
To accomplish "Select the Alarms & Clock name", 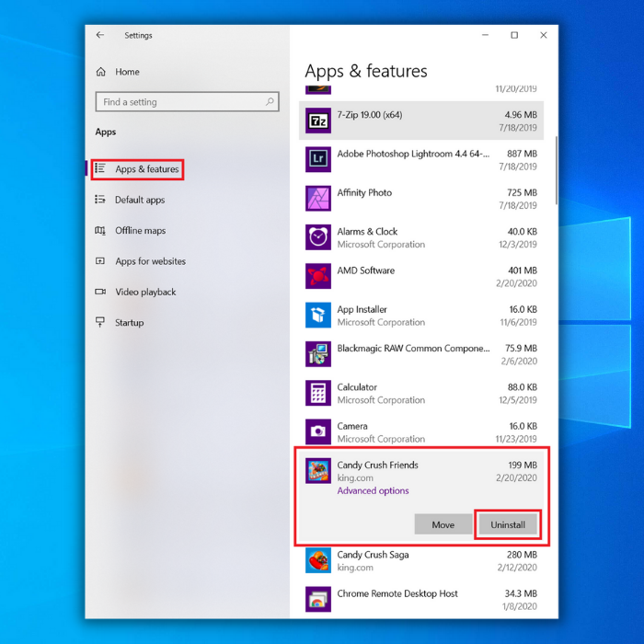I will pos(367,231).
